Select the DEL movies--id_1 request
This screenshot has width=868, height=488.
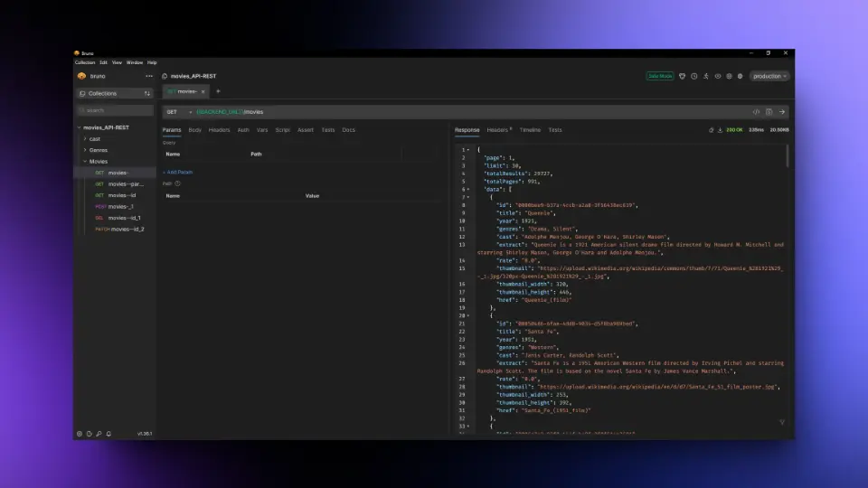pyautogui.click(x=115, y=218)
